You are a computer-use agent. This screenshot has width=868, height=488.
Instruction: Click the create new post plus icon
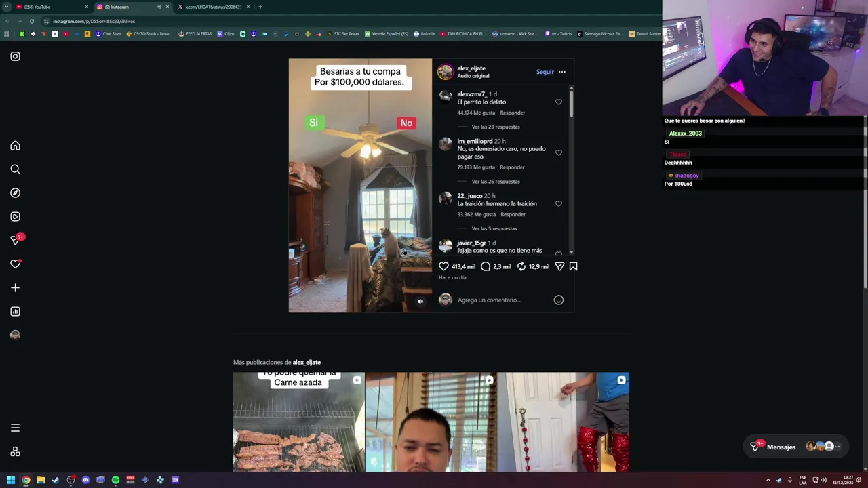click(15, 288)
